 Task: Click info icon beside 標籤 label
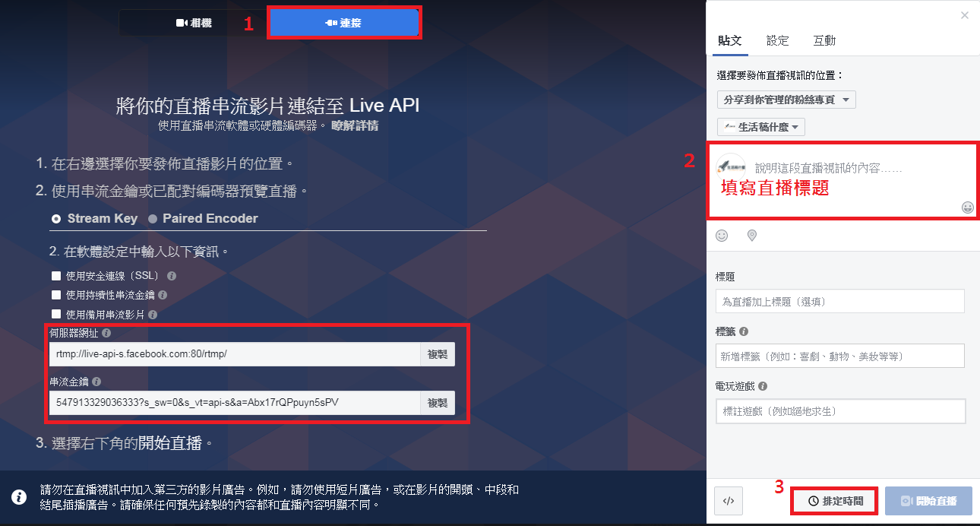tap(743, 332)
